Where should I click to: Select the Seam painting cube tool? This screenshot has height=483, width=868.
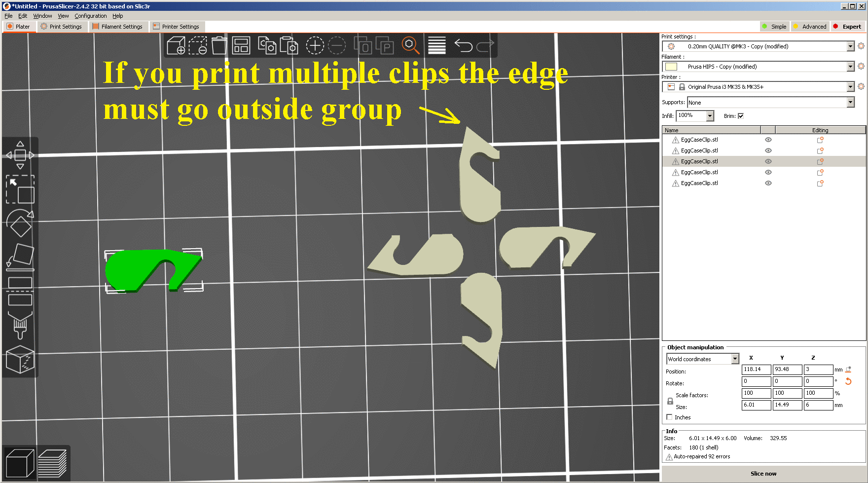[x=20, y=359]
